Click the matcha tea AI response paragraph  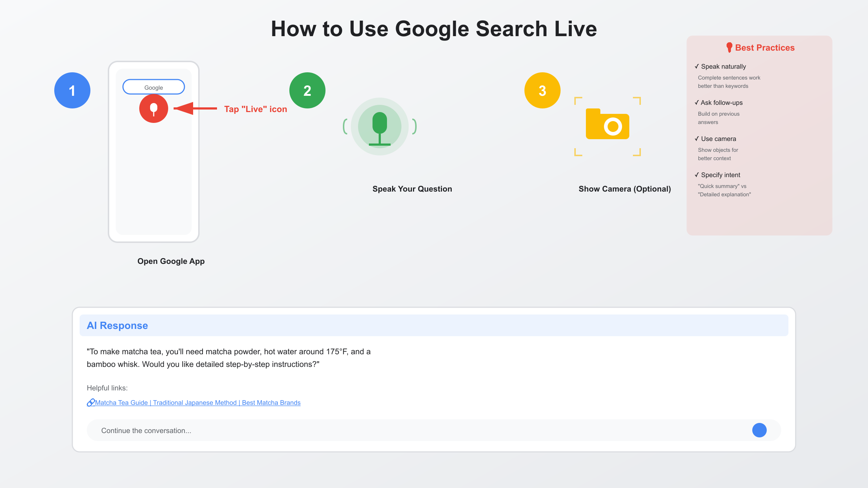229,358
